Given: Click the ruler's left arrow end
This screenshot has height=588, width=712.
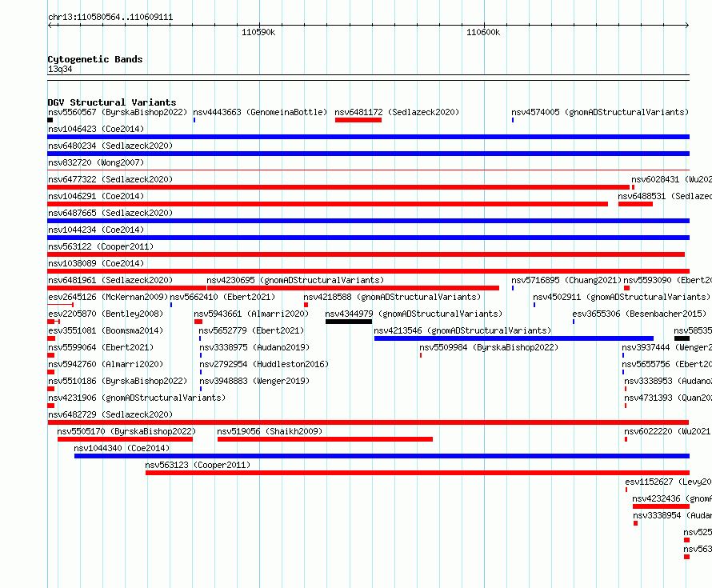Looking at the screenshot, I should coord(50,26).
